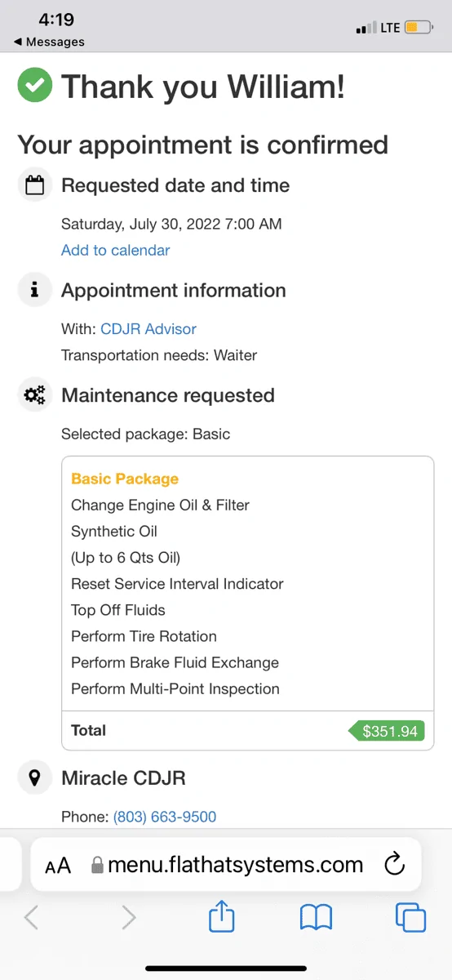
Task: Go forward using Safari forward arrow
Action: [x=128, y=917]
